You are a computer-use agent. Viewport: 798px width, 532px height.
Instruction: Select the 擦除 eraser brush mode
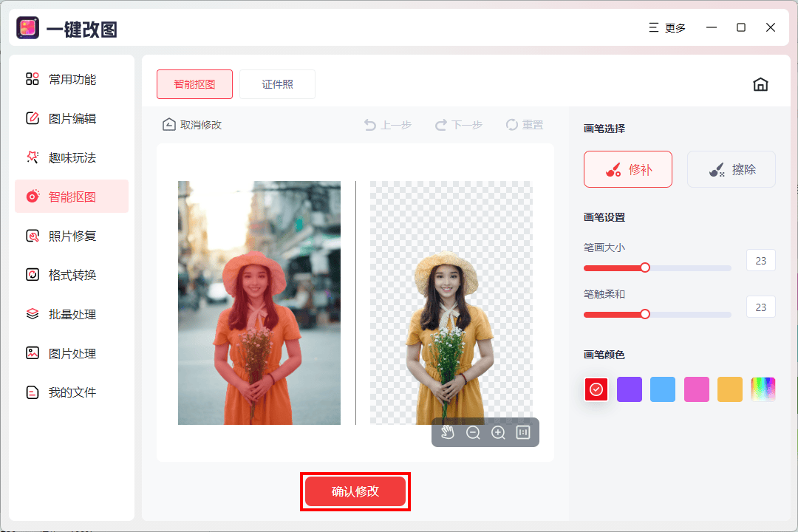click(731, 169)
